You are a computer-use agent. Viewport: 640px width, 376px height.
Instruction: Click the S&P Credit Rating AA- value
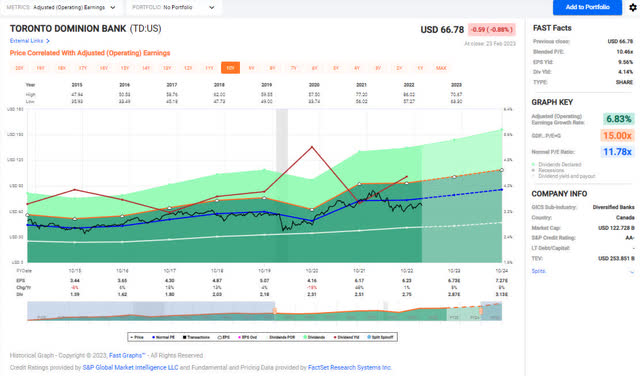click(630, 238)
